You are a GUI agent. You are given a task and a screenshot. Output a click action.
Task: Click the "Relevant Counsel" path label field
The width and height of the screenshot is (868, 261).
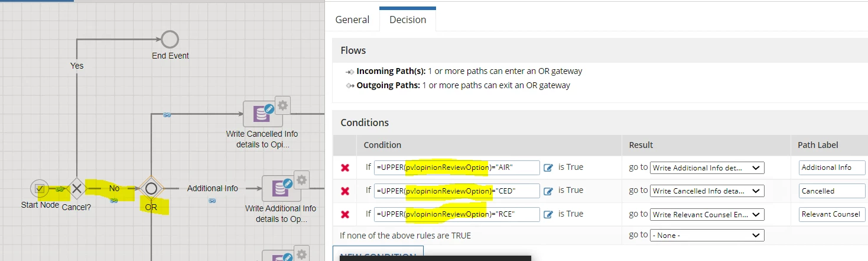832,214
